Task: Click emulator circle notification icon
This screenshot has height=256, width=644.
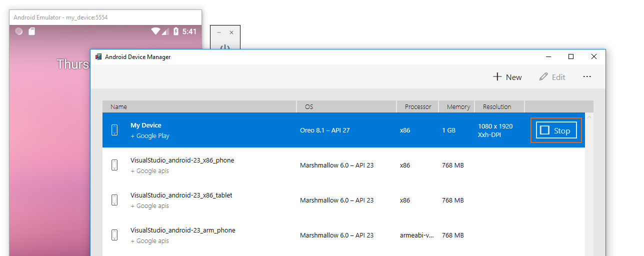Action: tap(19, 31)
